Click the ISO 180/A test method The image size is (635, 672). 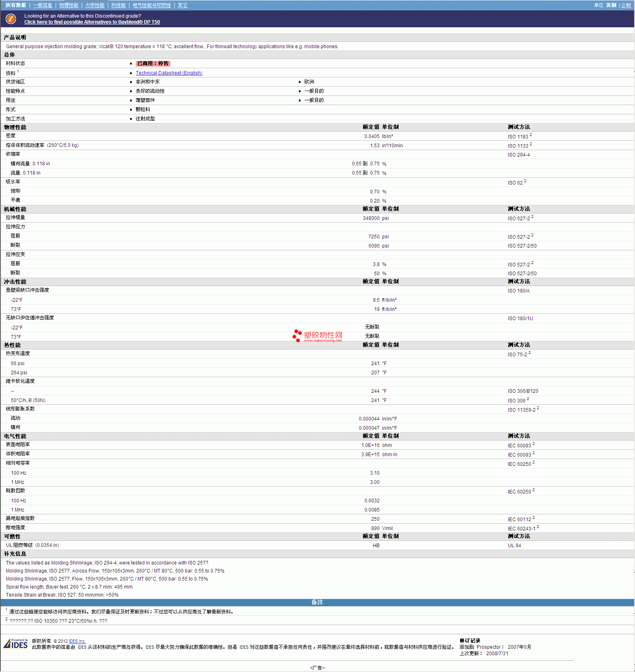pos(518,291)
